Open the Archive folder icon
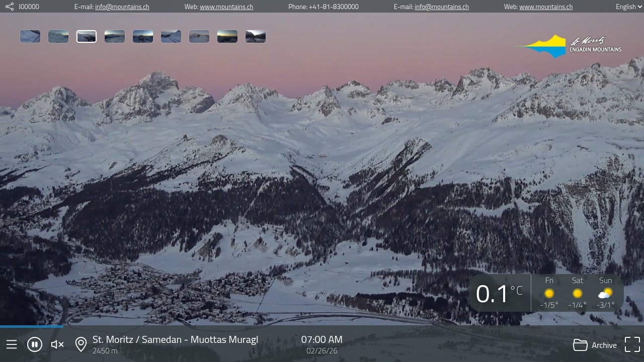Screen dimensions: 644x362 pos(580,345)
